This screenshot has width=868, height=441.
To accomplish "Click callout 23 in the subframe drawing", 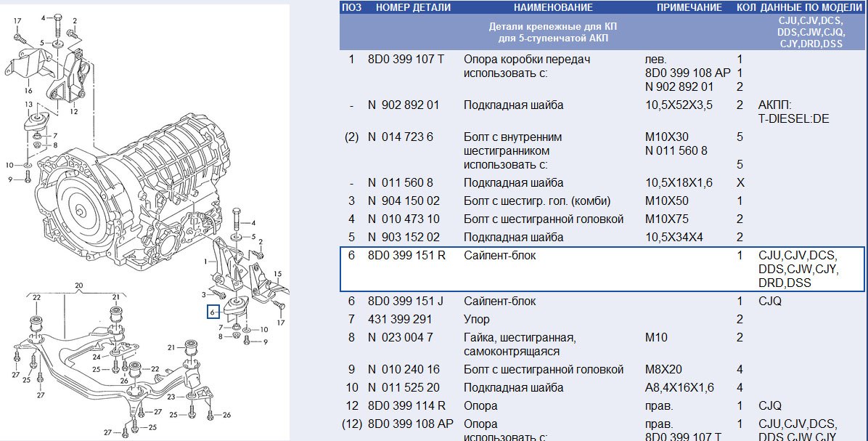I will [171, 397].
